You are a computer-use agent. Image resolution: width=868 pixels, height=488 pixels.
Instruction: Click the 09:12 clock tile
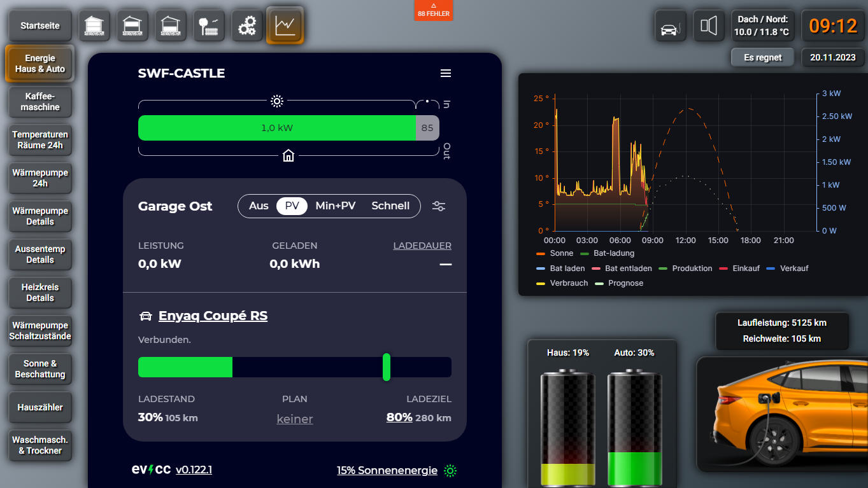[833, 25]
